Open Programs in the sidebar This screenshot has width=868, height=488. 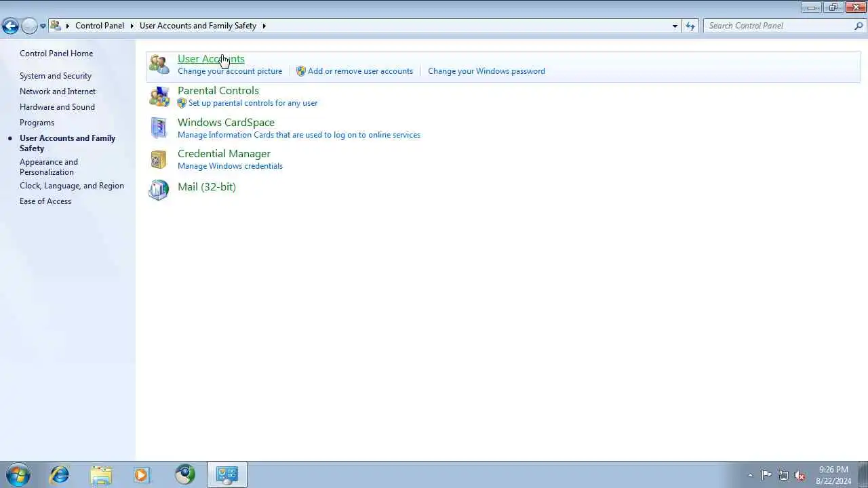point(37,123)
